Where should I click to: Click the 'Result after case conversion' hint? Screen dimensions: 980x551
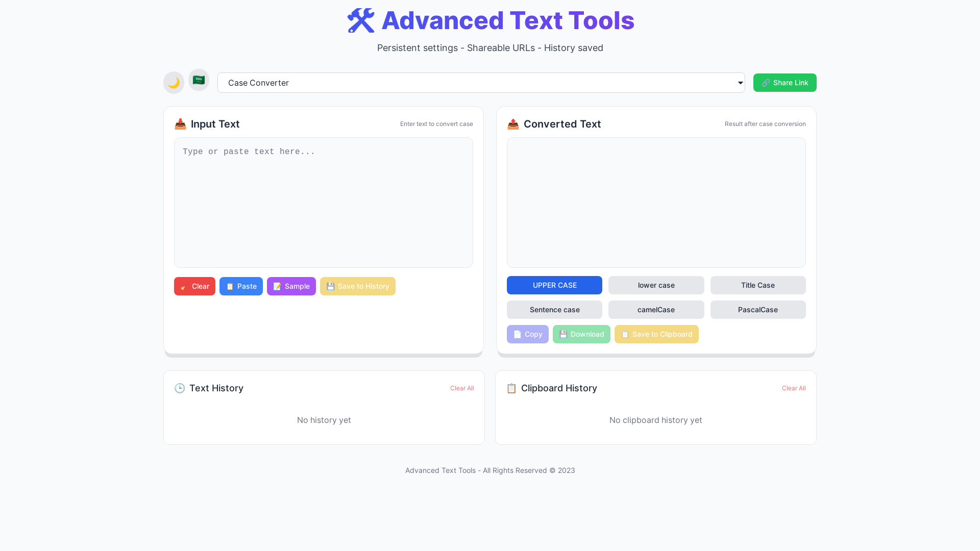pos(765,124)
